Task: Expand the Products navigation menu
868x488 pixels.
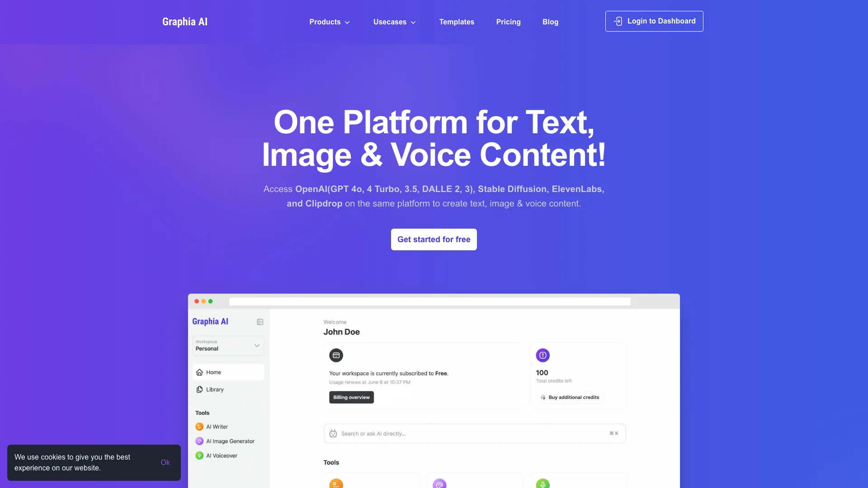Action: (329, 21)
